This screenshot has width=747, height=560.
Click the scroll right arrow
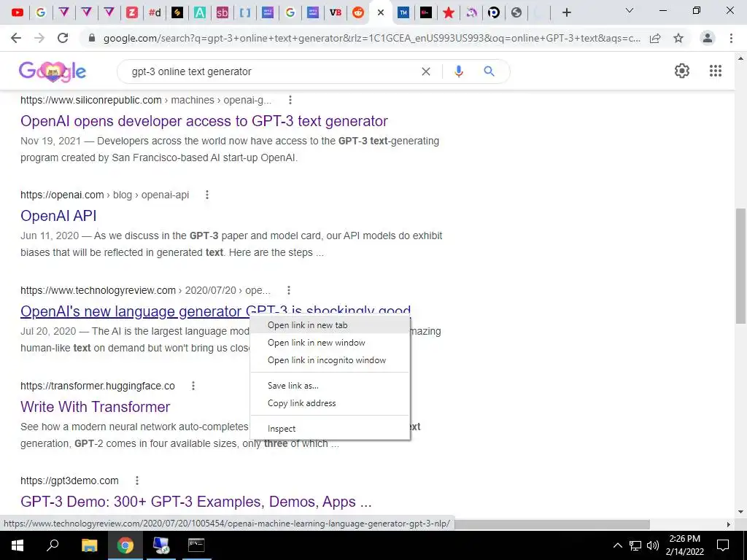point(729,524)
